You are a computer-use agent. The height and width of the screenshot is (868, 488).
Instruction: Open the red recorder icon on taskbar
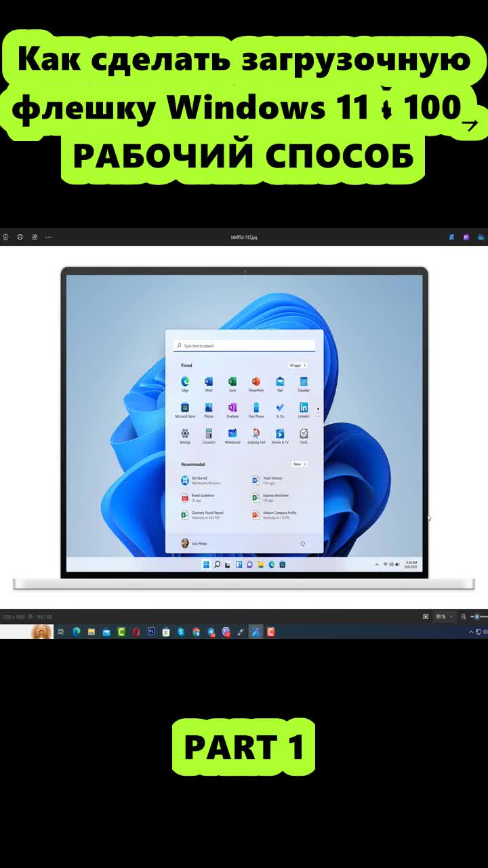point(271,631)
